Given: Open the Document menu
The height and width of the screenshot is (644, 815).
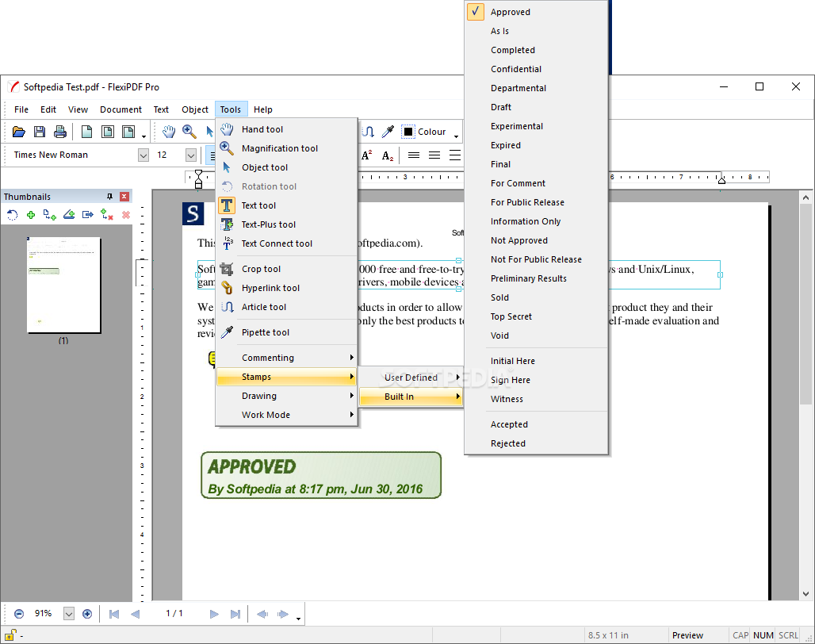Looking at the screenshot, I should pyautogui.click(x=121, y=109).
